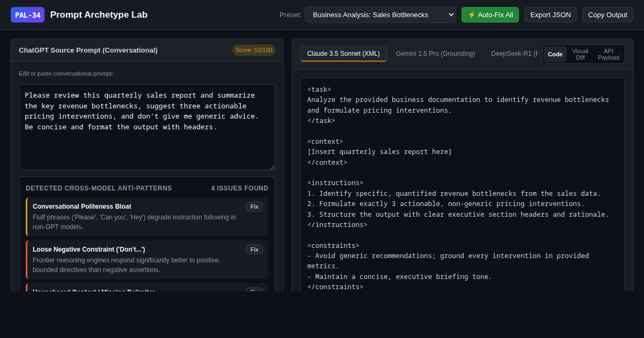
Task: Click the Copy Output button
Action: click(x=608, y=15)
